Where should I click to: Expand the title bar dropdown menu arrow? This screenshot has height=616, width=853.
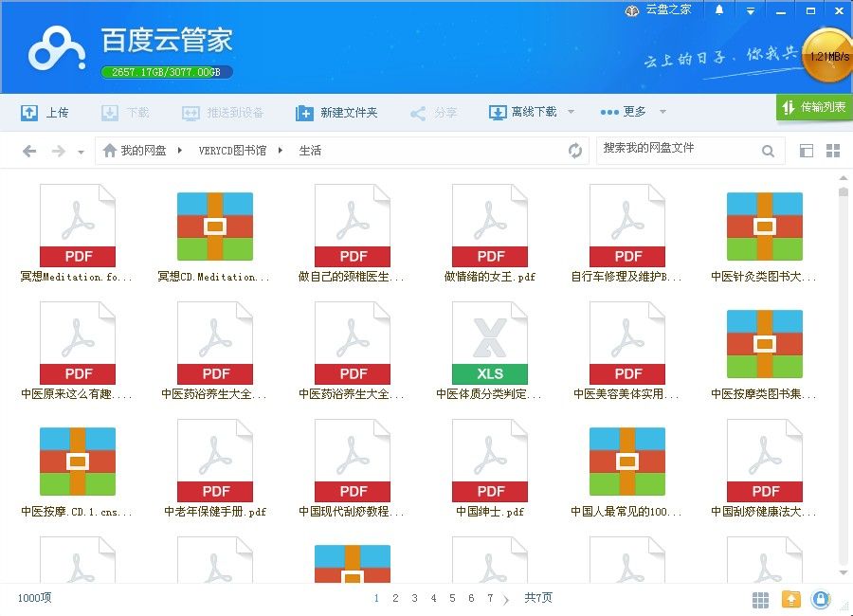point(751,10)
